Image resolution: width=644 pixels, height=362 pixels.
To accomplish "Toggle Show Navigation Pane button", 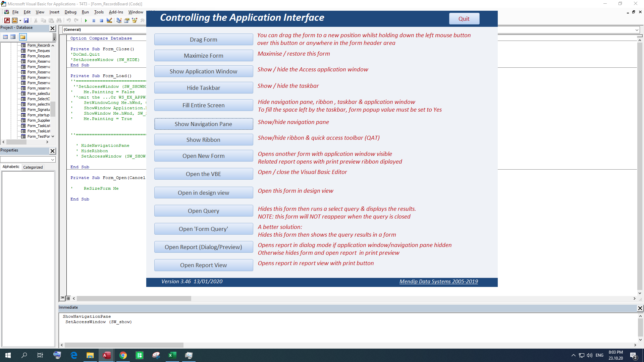I will [x=203, y=124].
